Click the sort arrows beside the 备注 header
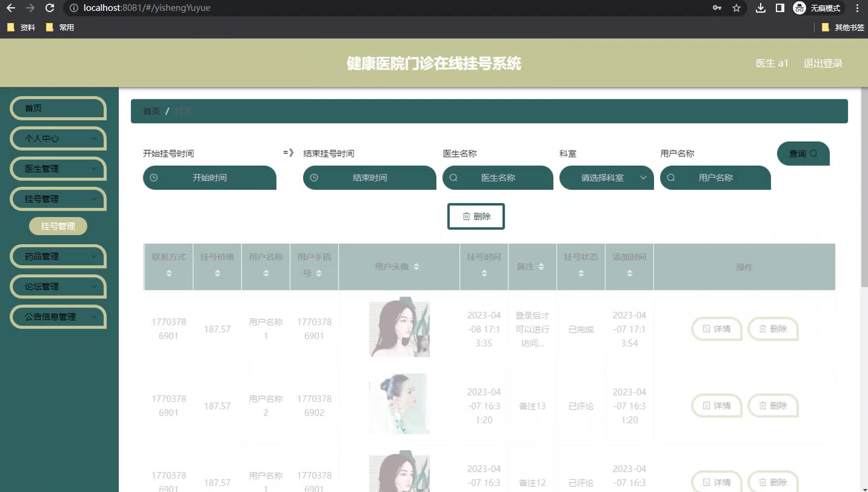 point(541,266)
